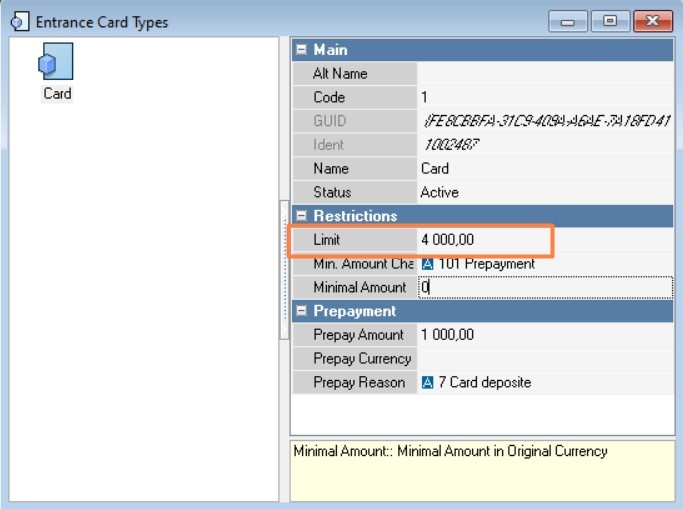Edit the Limit value 4 000,00
This screenshot has width=683, height=509.
coord(480,240)
